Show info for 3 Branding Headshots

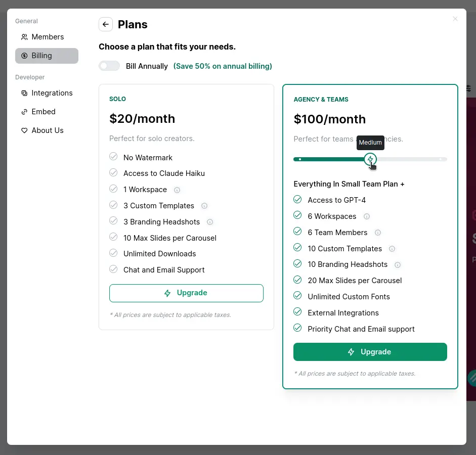click(210, 222)
